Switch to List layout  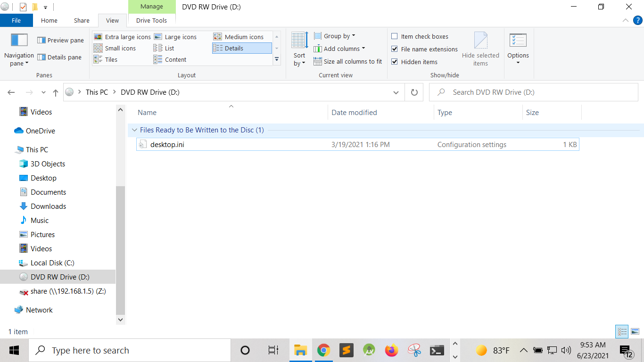coord(164,48)
